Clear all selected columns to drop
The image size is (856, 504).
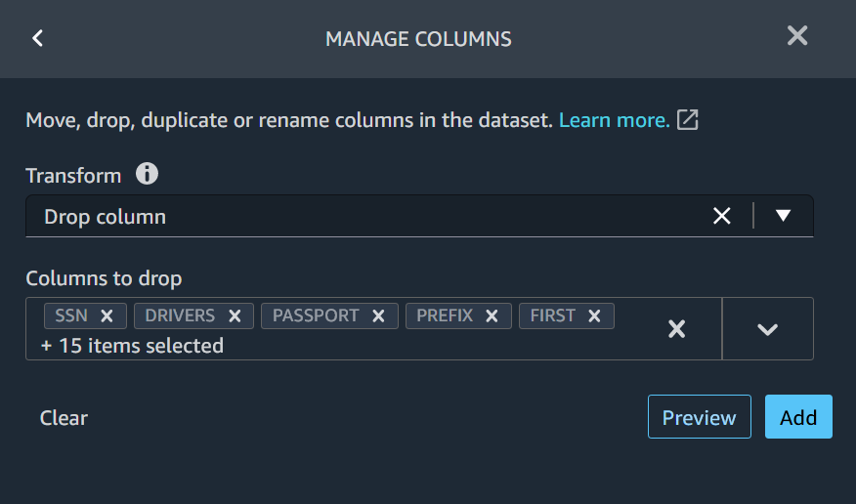pos(676,329)
